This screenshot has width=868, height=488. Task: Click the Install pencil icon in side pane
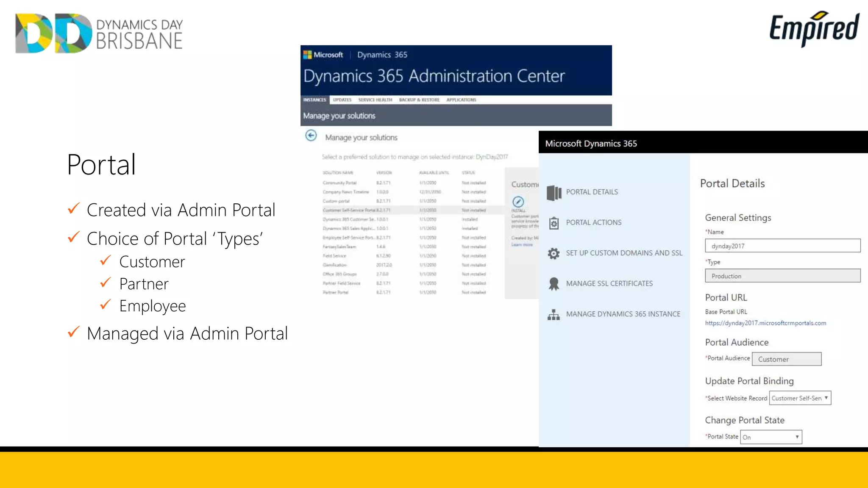[x=518, y=202]
